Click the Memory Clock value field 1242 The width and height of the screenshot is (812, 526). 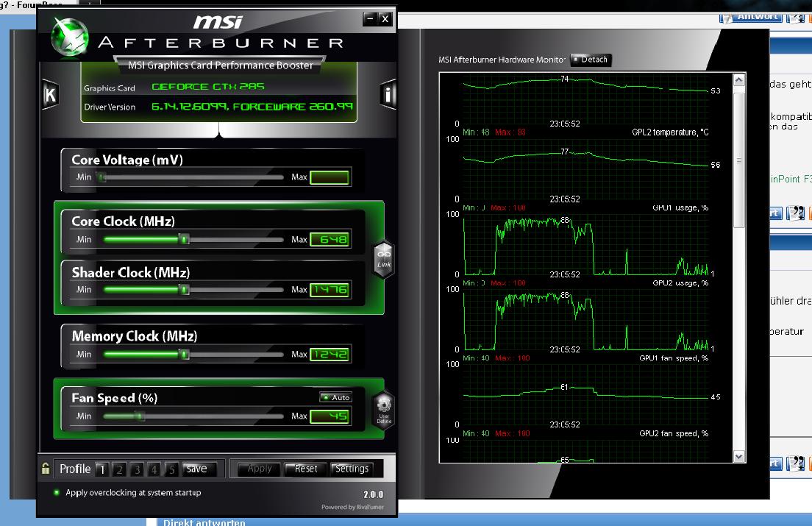[x=330, y=354]
